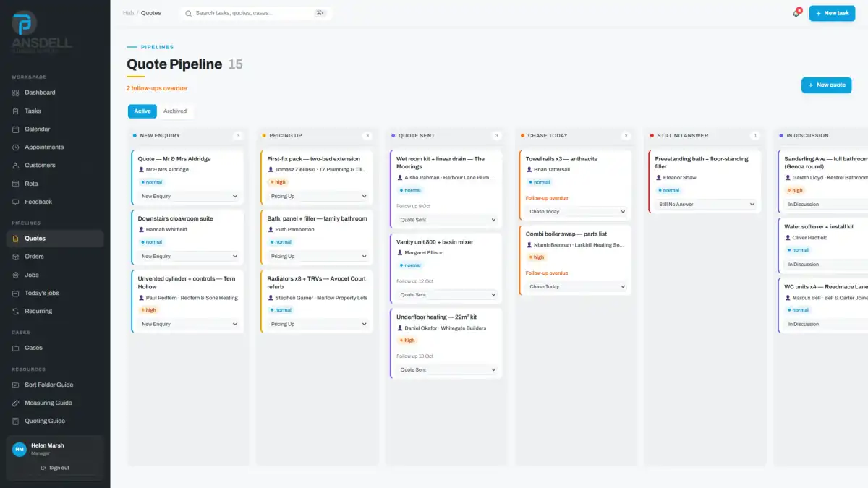
Task: Open stage dropdown on Bath, panel + filler card
Action: click(318, 257)
